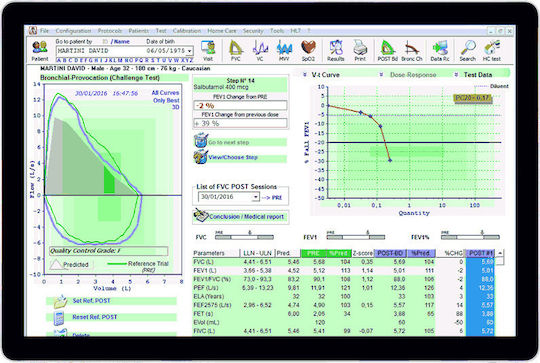Toggle the V-t Curve view option
Screen dimensions: 540x363
coord(322,74)
